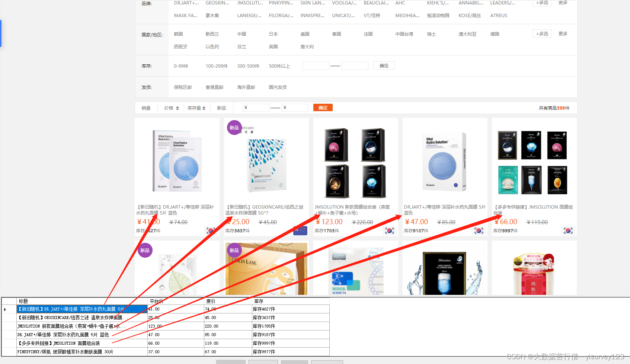
Task: Filter shipping by 香港直邮
Action: coord(215,87)
